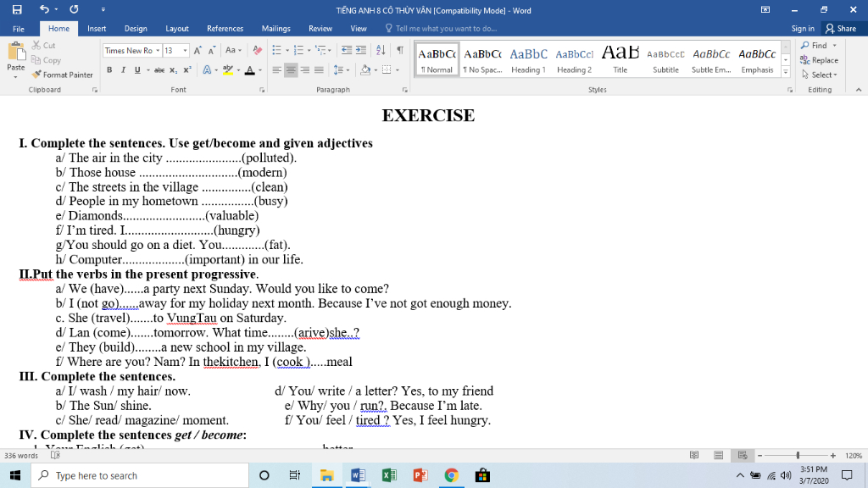This screenshot has height=488, width=868.
Task: Customize Quick Access Toolbar dropdown
Action: [103, 9]
